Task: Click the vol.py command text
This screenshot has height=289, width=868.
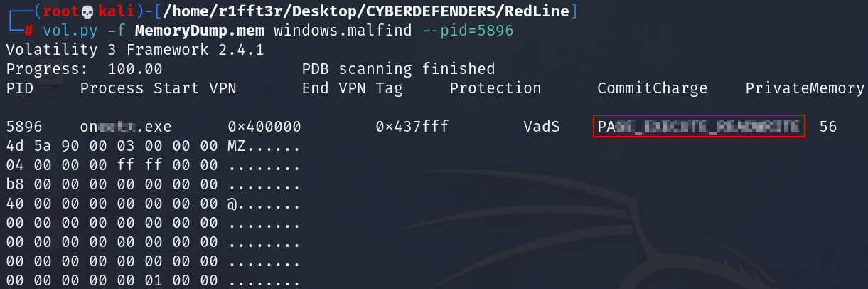Action: (65, 31)
